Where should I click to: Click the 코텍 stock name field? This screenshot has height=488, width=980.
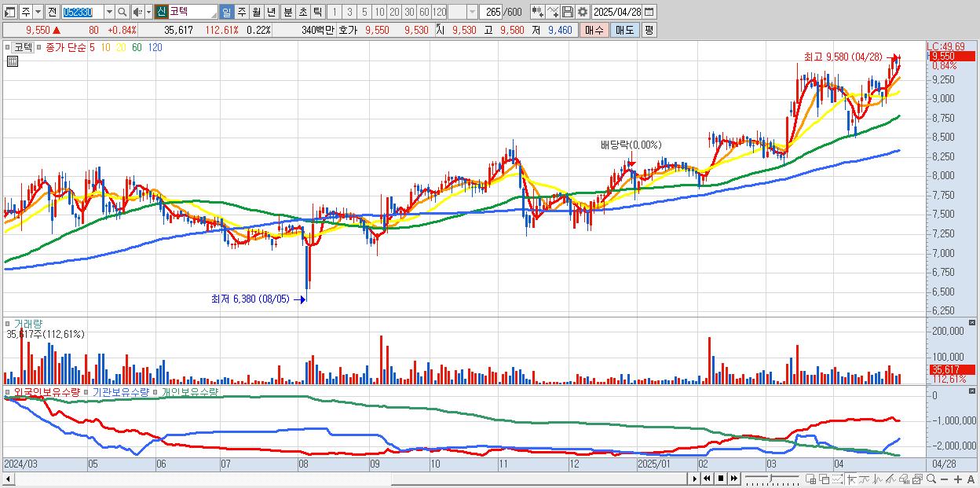192,12
